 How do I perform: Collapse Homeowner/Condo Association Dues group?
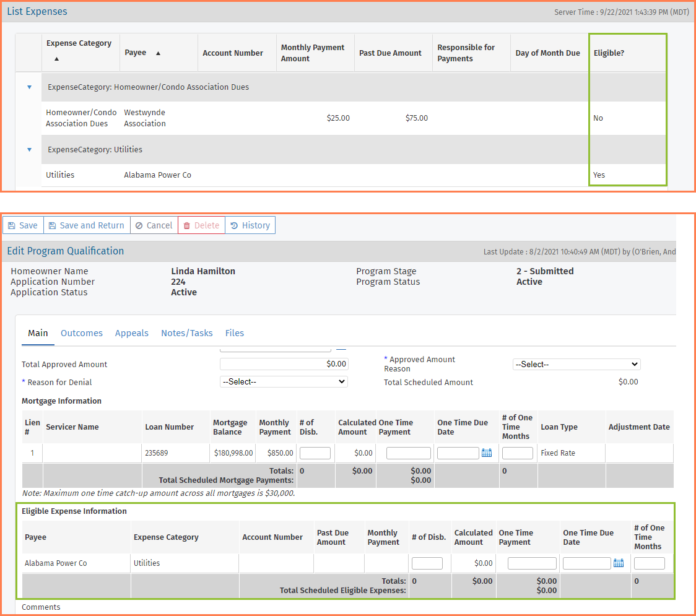point(29,87)
